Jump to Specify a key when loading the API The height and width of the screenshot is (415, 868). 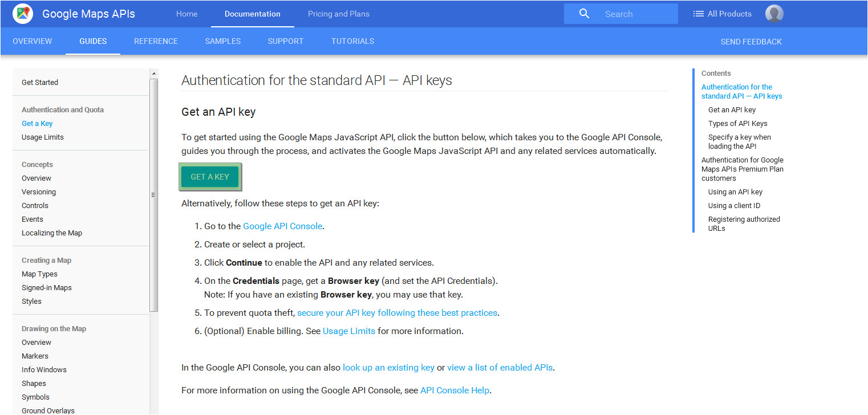[x=740, y=142]
